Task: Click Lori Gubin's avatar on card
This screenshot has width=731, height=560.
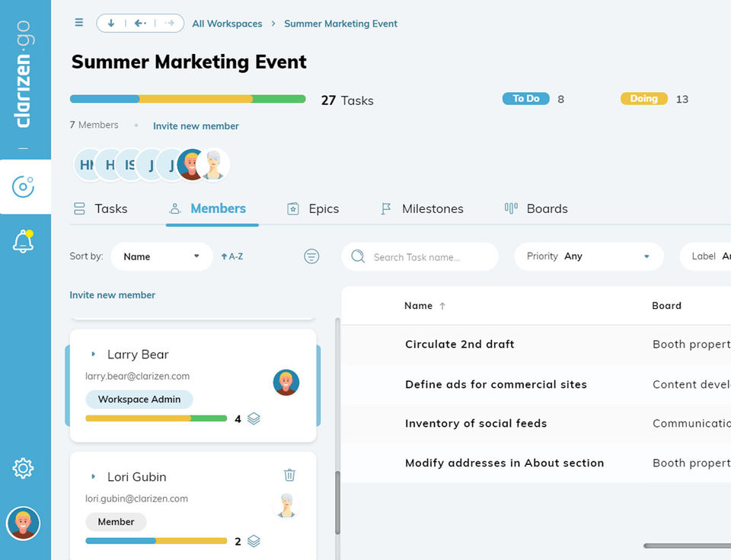Action: click(286, 505)
